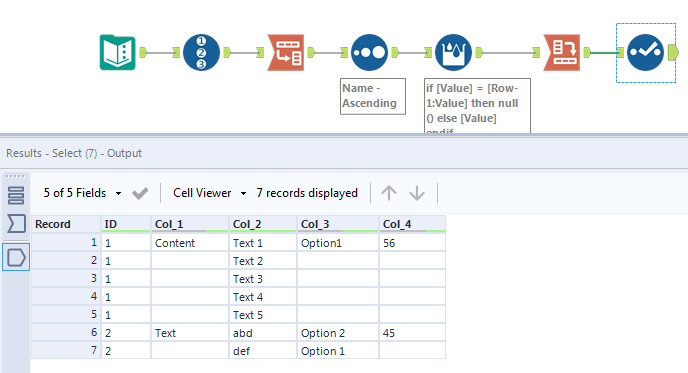Click the Col_1 column header
The image size is (688, 373).
[190, 224]
